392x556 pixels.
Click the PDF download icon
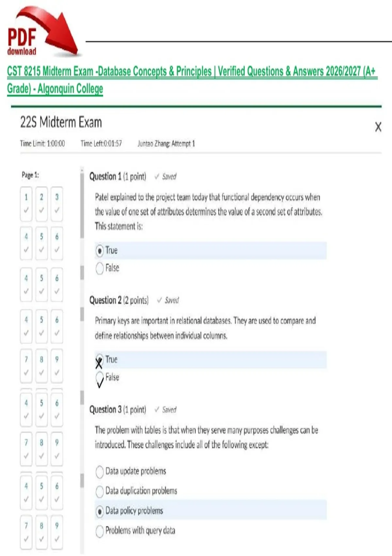(42, 32)
